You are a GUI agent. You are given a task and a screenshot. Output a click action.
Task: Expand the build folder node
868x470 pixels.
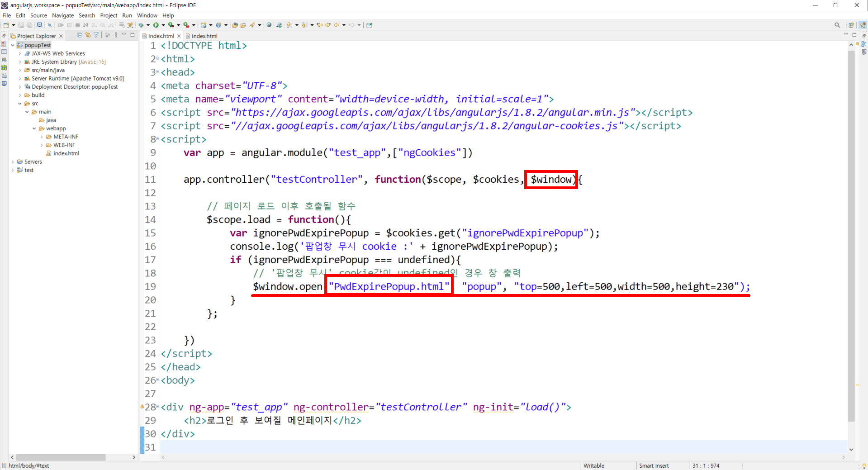(20, 95)
